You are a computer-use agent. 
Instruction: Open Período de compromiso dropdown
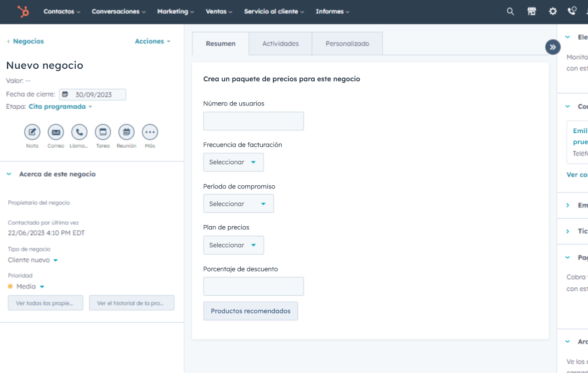click(x=238, y=204)
